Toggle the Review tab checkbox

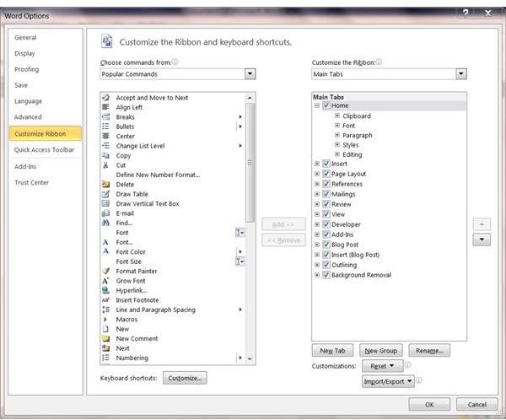[x=326, y=204]
